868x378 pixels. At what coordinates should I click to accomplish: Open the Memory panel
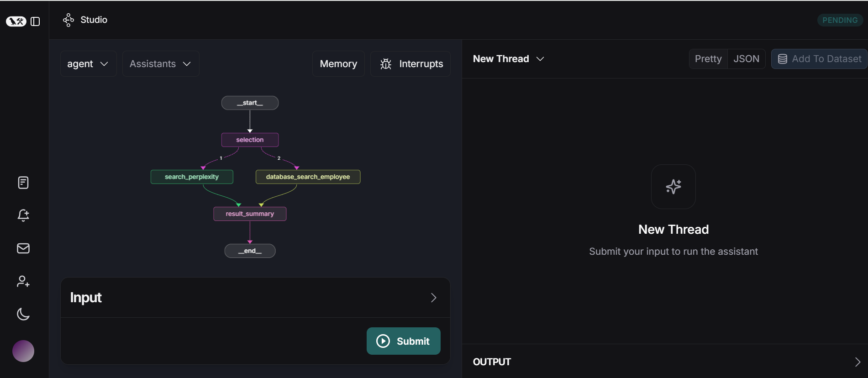[338, 64]
